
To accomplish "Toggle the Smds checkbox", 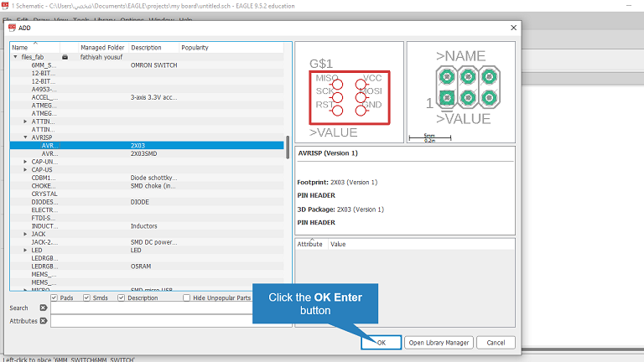I will click(86, 297).
